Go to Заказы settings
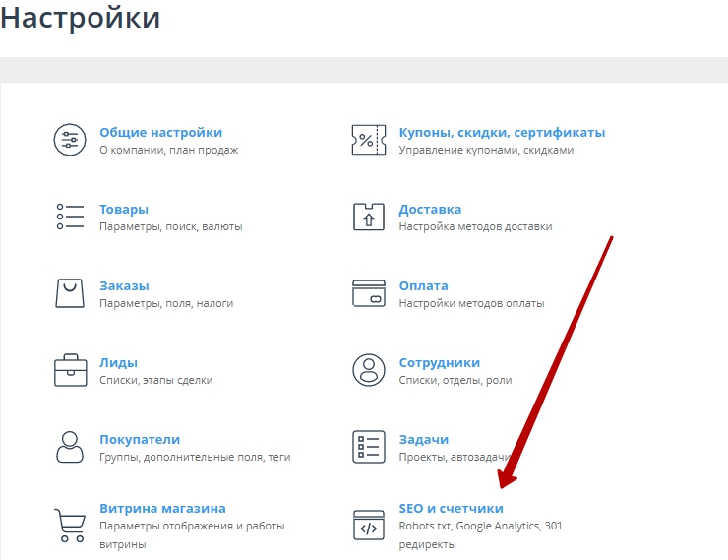 point(124,285)
